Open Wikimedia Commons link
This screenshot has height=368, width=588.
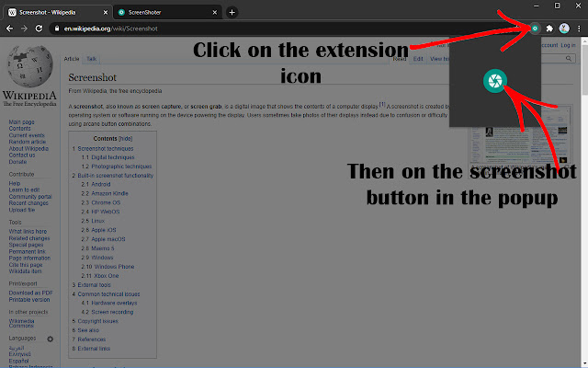pyautogui.click(x=21, y=323)
